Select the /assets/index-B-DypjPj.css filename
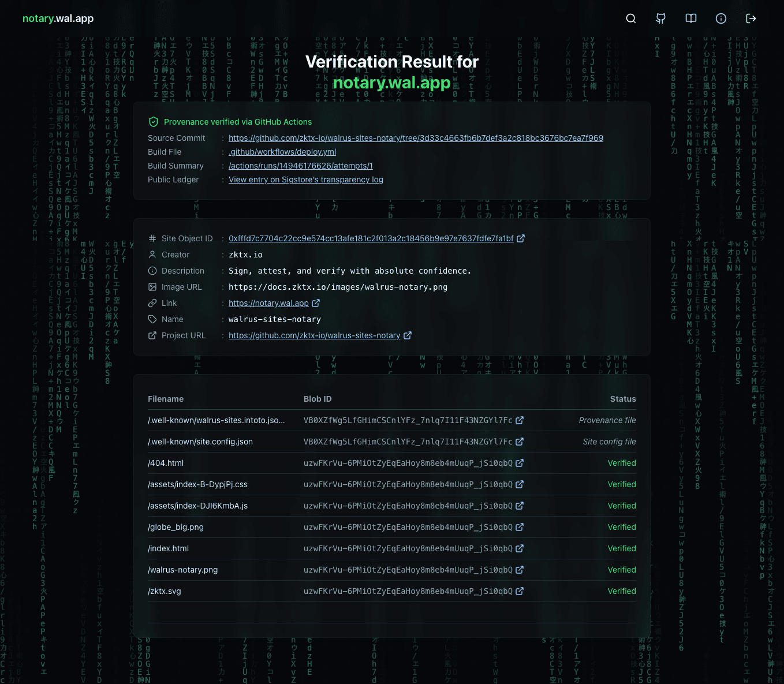This screenshot has height=684, width=784. (197, 484)
